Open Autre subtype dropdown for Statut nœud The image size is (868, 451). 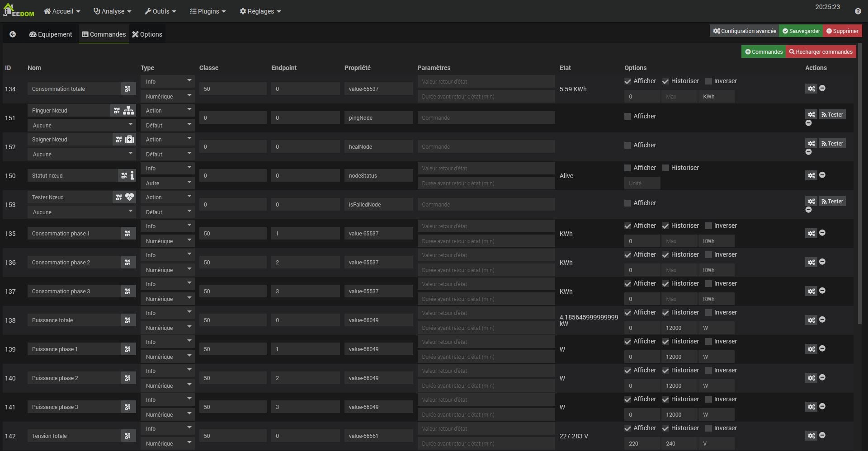(168, 183)
